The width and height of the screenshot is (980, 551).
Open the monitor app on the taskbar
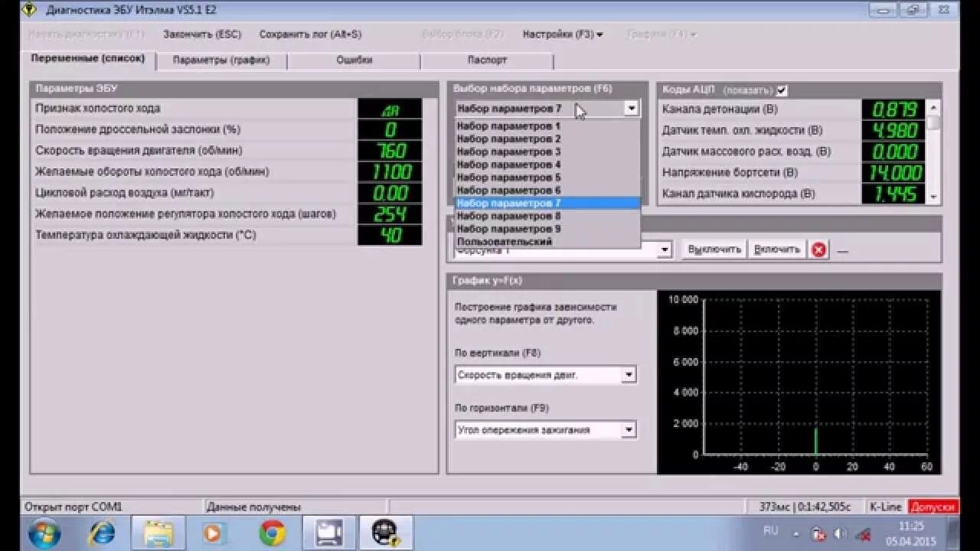(x=329, y=532)
